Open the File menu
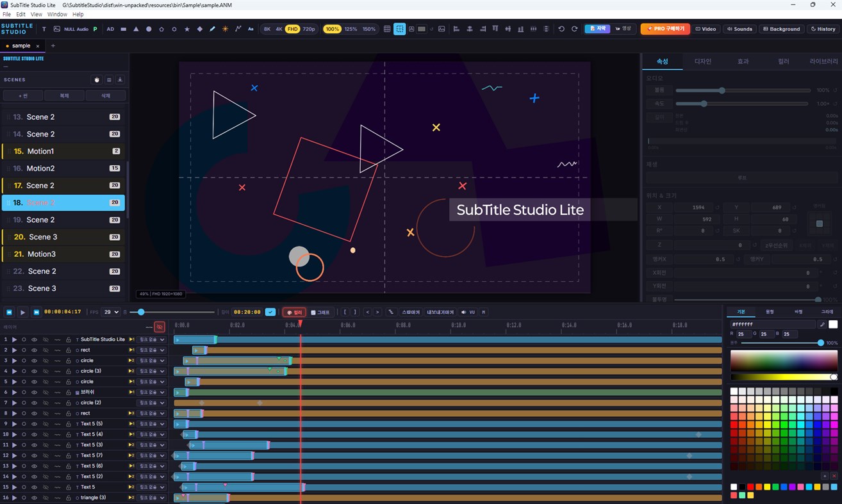 [6, 14]
